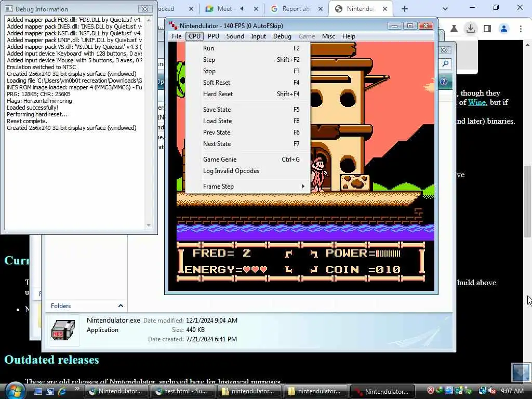Choose Prev State menu entry
Viewport: 532px width, 399px height.
[248, 132]
